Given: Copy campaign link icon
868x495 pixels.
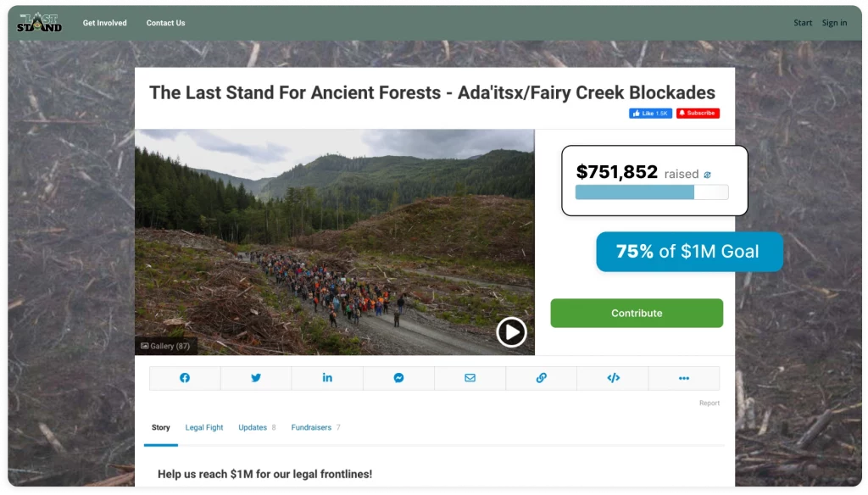Looking at the screenshot, I should pos(541,378).
